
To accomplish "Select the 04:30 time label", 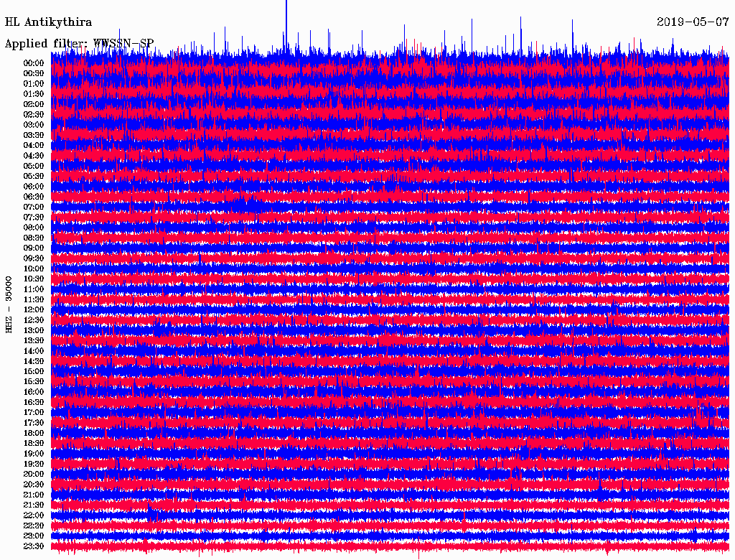I will point(33,156).
